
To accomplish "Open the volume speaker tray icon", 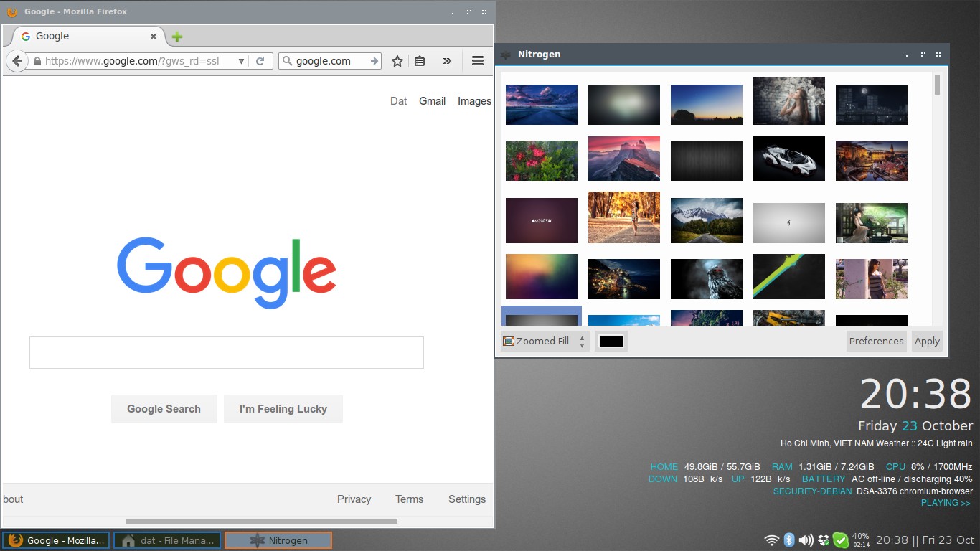I will tap(806, 540).
